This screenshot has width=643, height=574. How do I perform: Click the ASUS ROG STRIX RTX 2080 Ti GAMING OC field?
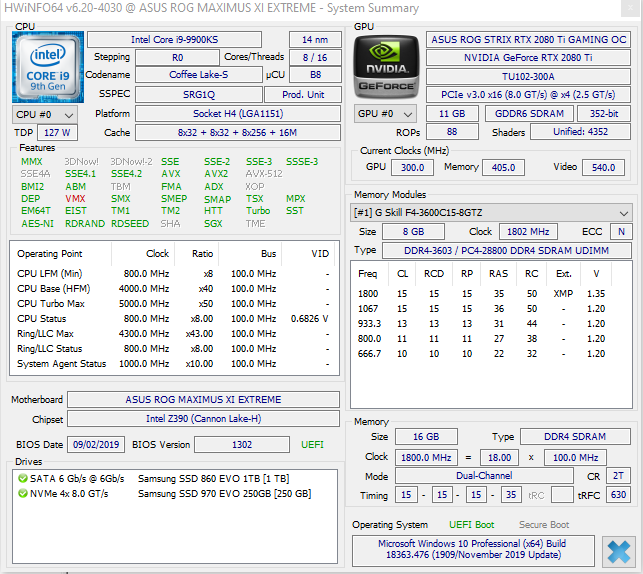528,40
